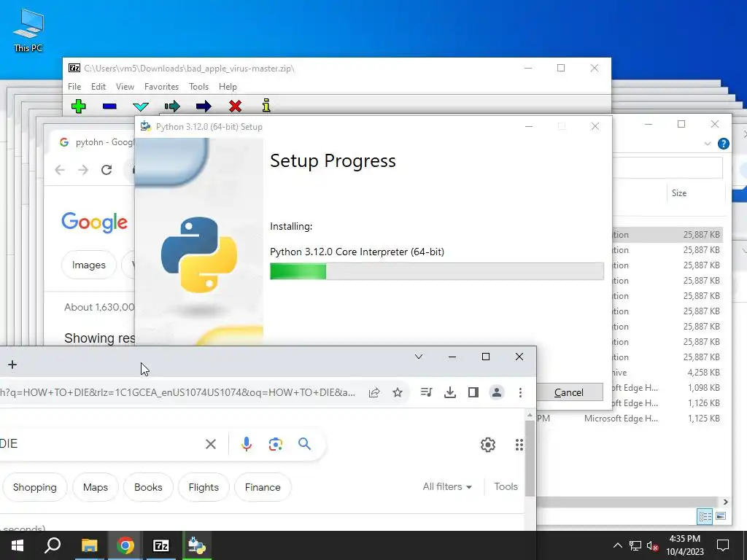Open the Help menu in 7-Zip
Viewport: 747px width, 560px height.
pyautogui.click(x=228, y=87)
